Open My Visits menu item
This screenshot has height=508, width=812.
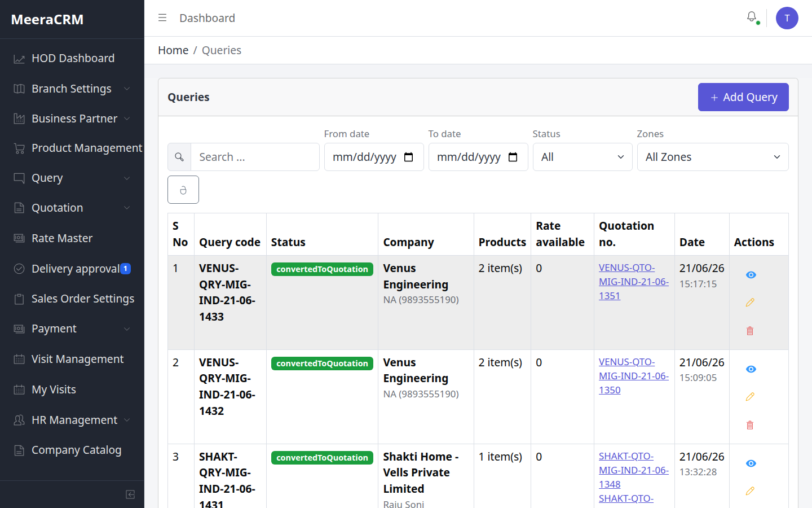(x=72, y=389)
